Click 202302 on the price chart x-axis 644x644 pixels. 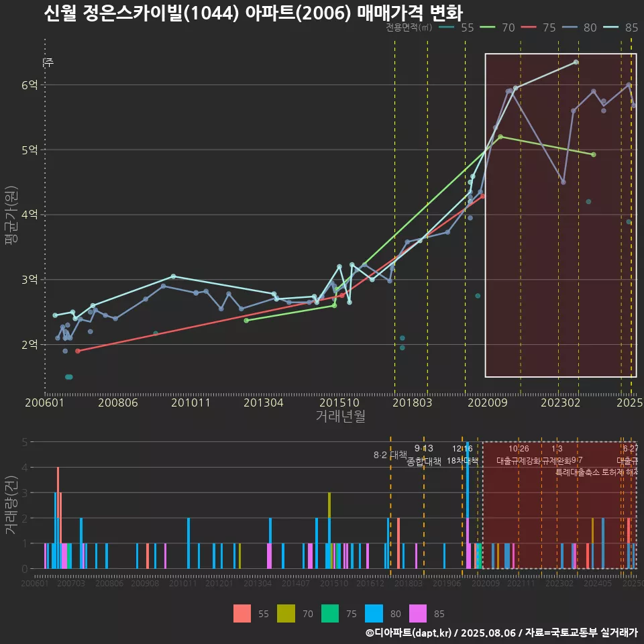(560, 402)
